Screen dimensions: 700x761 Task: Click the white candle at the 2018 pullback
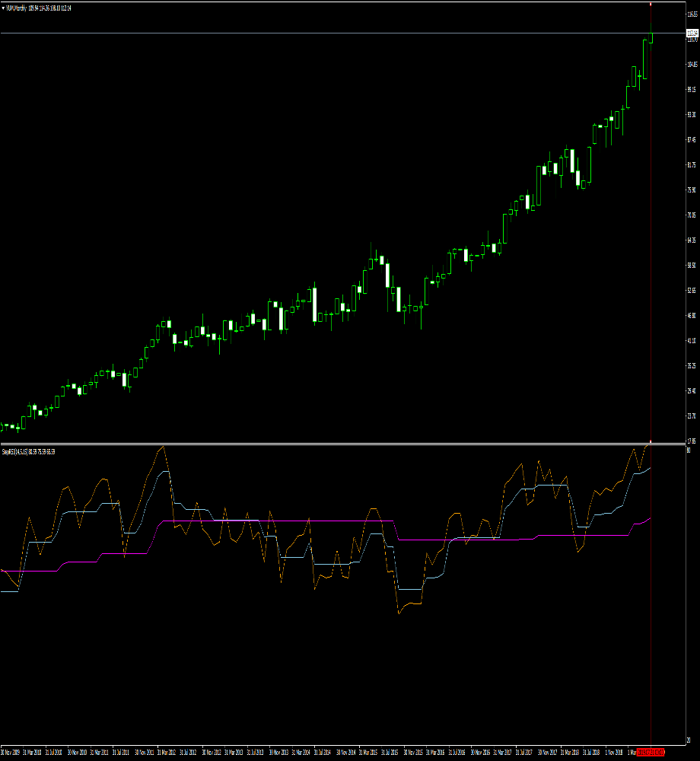click(x=578, y=178)
